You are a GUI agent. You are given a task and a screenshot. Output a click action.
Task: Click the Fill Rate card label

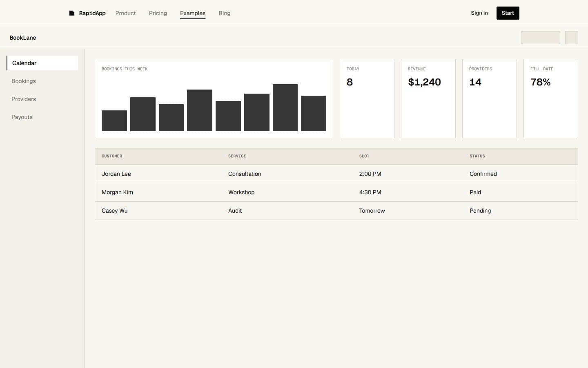(542, 69)
